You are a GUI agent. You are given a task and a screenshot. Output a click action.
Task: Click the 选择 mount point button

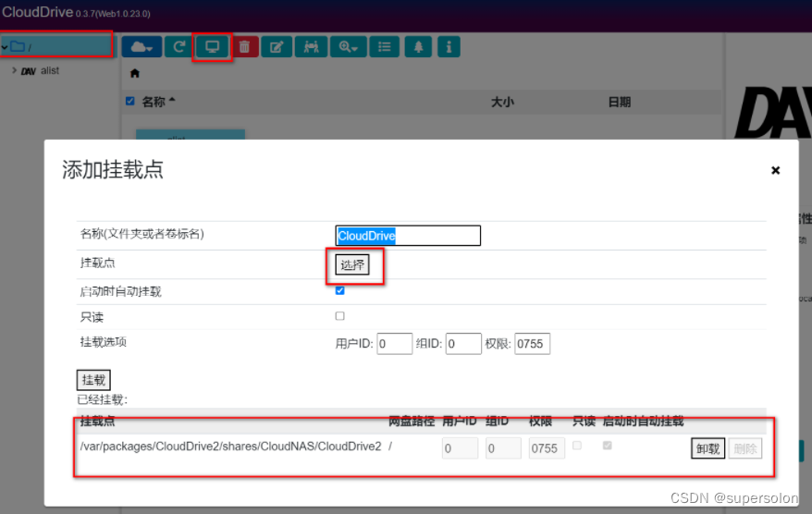click(x=352, y=265)
